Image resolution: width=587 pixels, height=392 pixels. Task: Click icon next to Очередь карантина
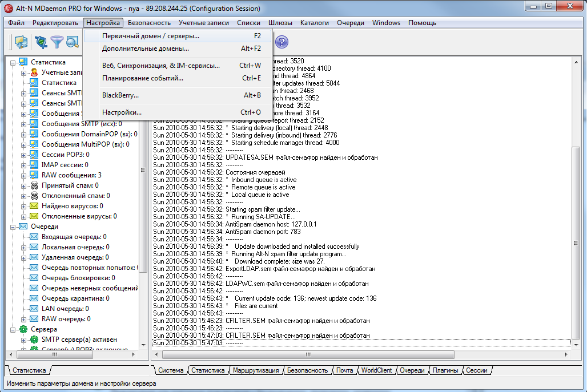[34, 298]
